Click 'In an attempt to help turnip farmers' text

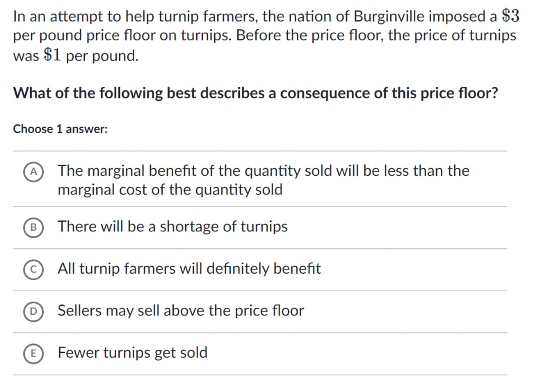point(135,16)
